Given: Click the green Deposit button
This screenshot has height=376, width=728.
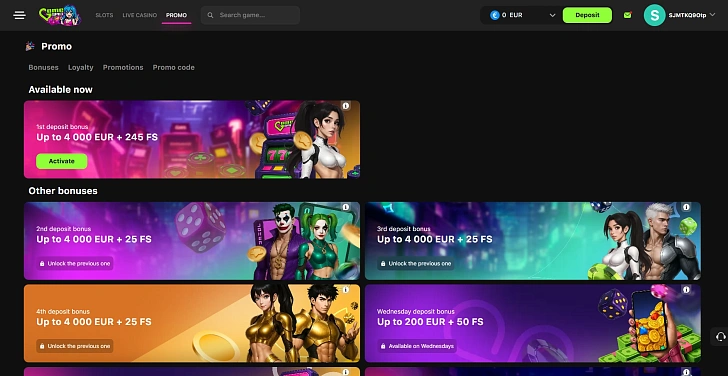Looking at the screenshot, I should 587,15.
